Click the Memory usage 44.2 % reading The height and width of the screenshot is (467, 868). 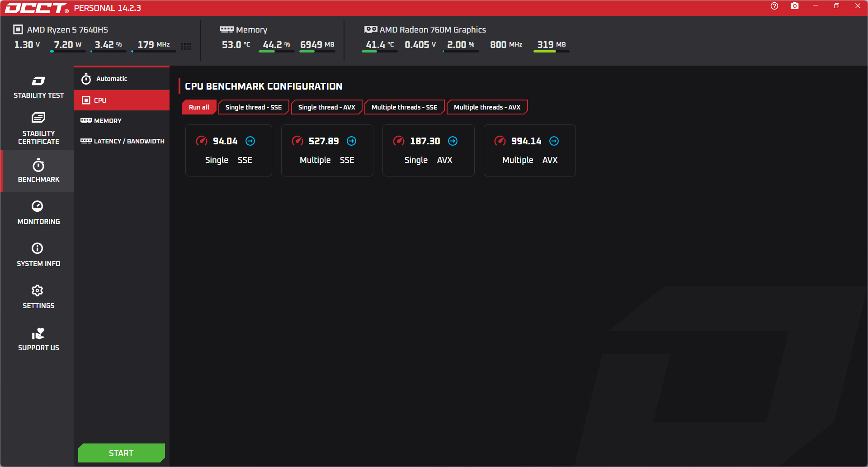click(x=277, y=45)
